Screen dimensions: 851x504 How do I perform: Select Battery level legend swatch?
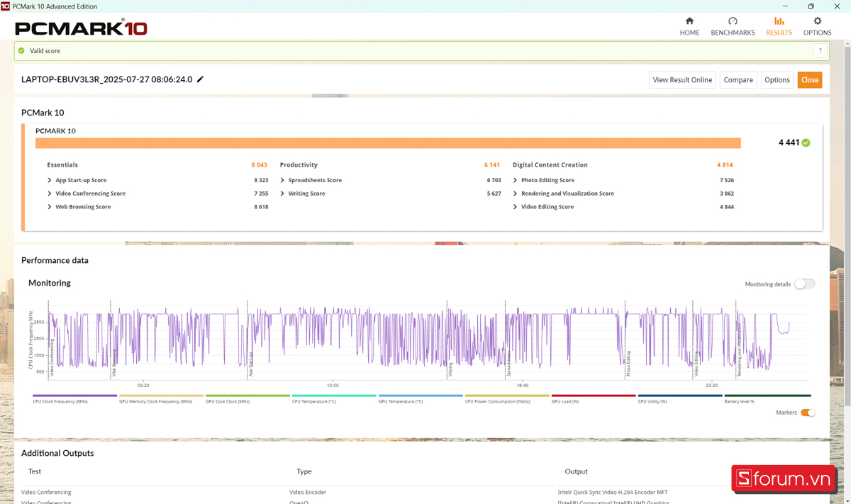pyautogui.click(x=767, y=396)
